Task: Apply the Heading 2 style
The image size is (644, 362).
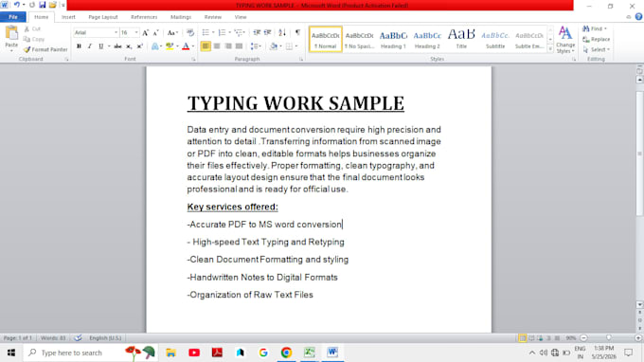Action: [427, 40]
